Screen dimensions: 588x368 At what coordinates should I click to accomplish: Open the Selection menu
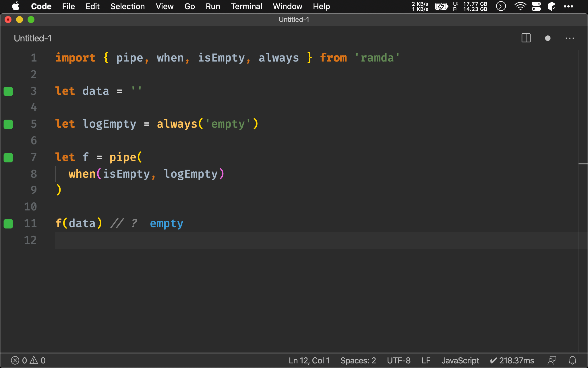pos(127,6)
